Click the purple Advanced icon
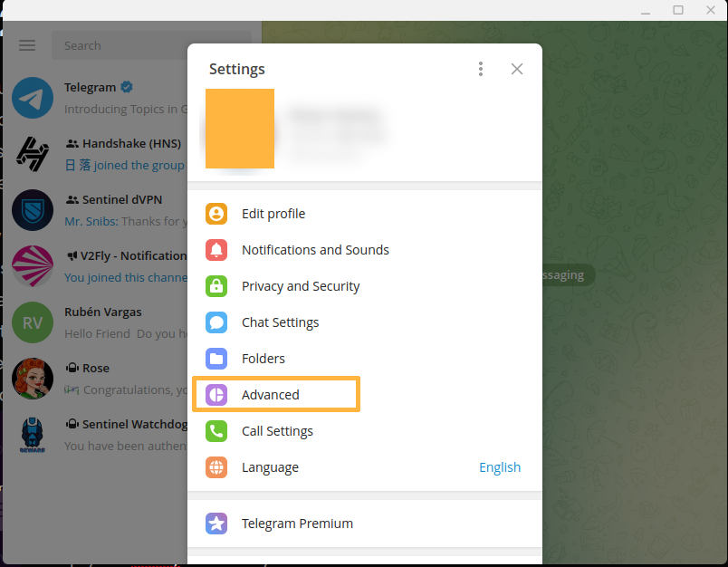This screenshot has height=567, width=728. 216,395
